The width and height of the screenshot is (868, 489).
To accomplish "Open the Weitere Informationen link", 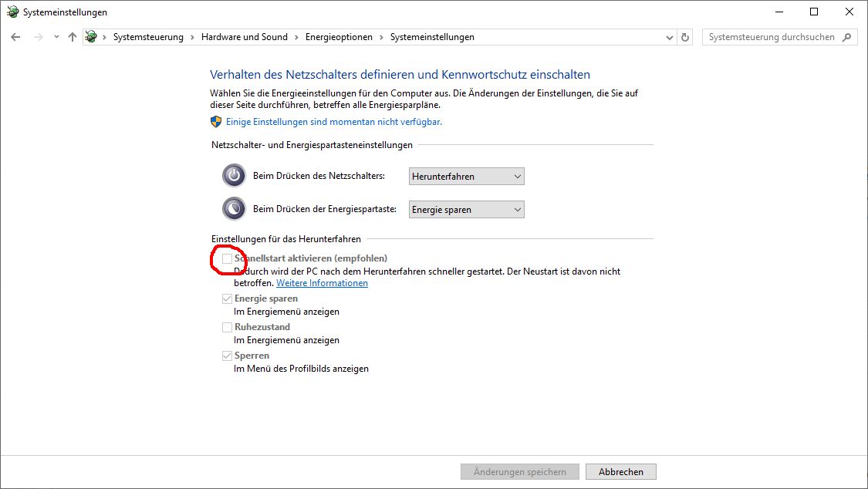I will [322, 283].
